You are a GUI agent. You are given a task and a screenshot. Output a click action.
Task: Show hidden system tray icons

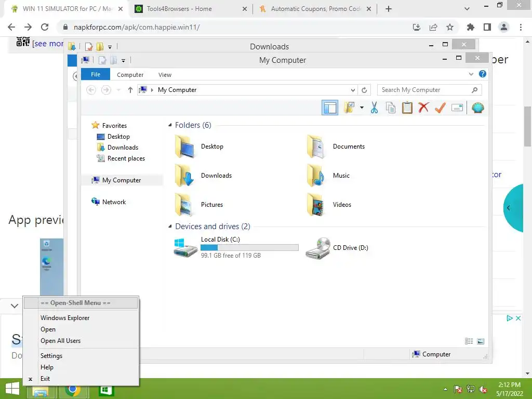(x=445, y=390)
